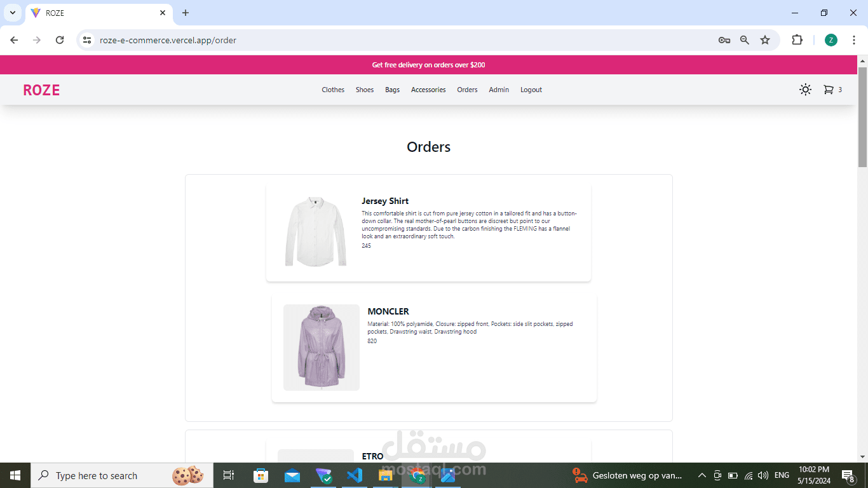Click the taskbar search box
This screenshot has height=488, width=868.
[x=122, y=475]
